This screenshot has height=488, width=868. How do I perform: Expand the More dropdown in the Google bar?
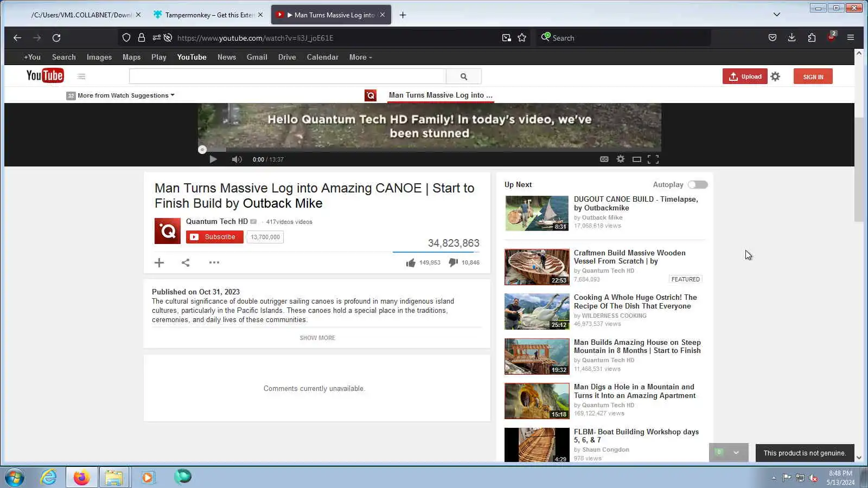(x=361, y=57)
